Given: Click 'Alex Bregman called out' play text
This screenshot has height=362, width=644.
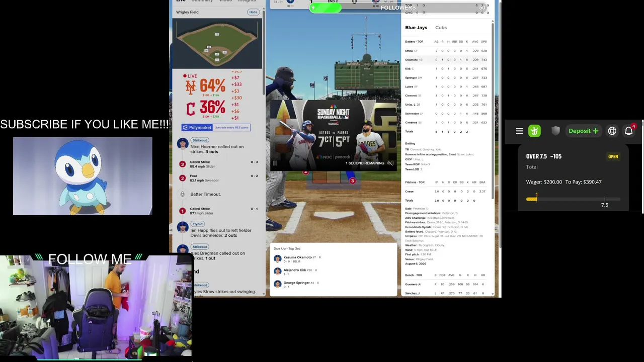Looking at the screenshot, I should click(218, 255).
